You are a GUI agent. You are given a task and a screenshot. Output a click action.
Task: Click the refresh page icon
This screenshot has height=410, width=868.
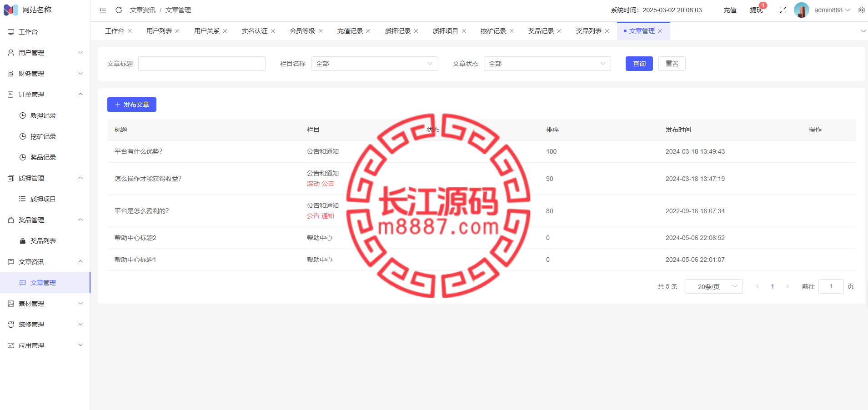[119, 10]
